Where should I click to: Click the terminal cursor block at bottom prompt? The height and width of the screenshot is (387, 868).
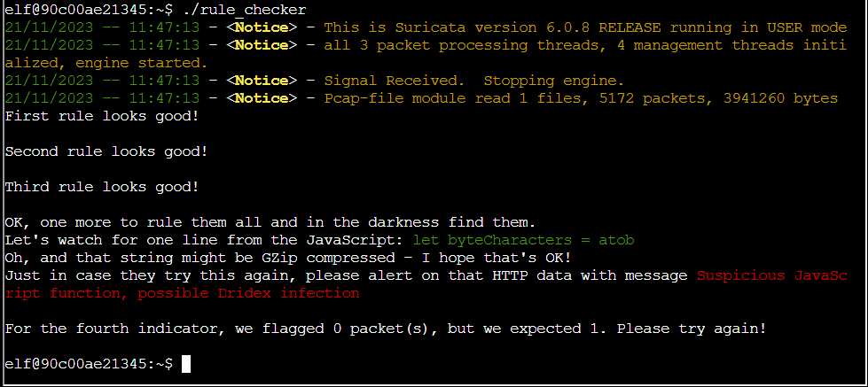coord(186,364)
